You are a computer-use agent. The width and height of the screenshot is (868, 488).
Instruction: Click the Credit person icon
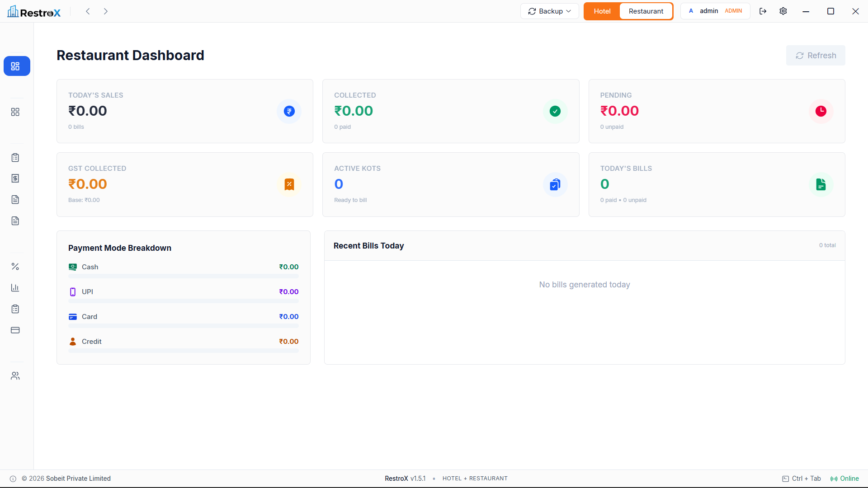point(73,342)
